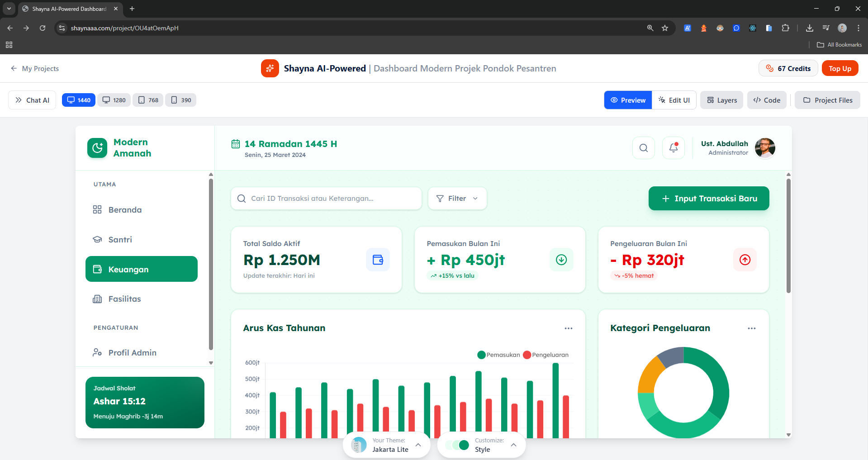Open three-dot menu on Kategori Pengeluaran
Screen dimensions: 868x460
click(x=751, y=328)
